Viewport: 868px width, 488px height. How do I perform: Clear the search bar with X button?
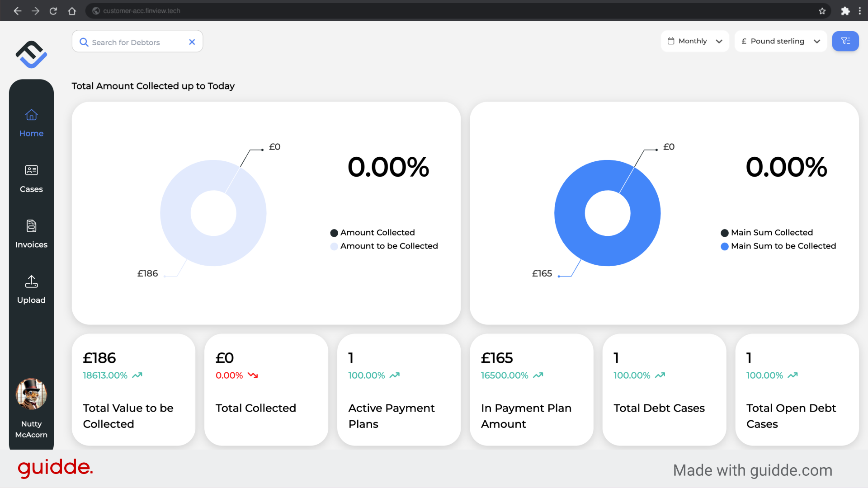pos(193,41)
